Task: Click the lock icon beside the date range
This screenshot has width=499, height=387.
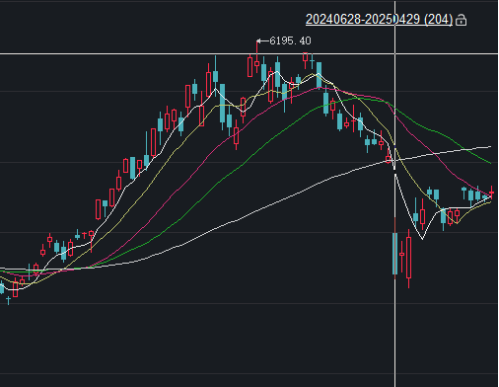Action: pos(461,20)
